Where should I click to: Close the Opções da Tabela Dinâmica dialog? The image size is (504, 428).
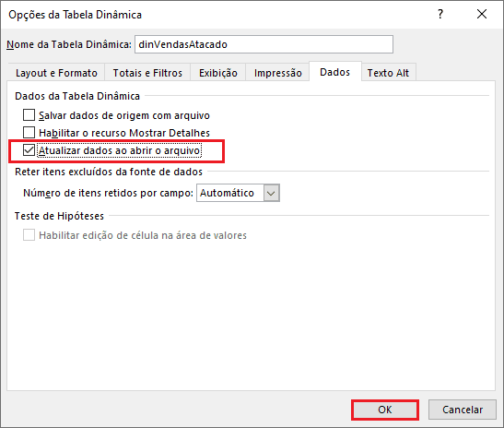tap(482, 14)
